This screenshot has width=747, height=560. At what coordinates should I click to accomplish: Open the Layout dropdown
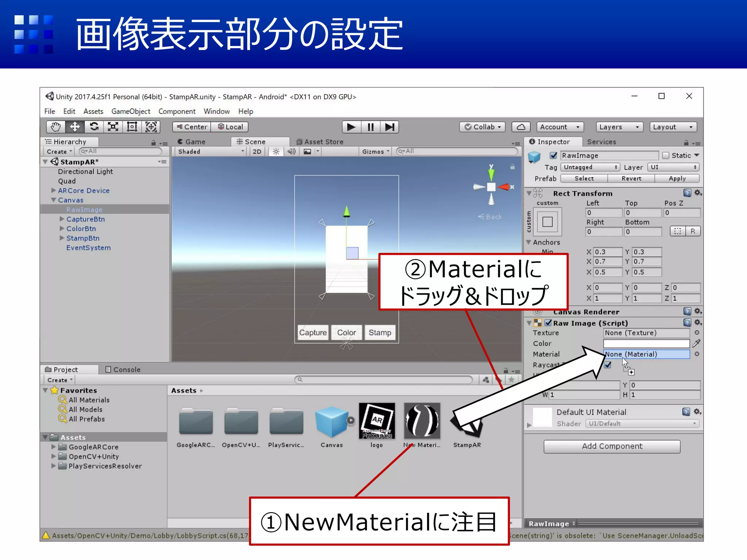tap(673, 127)
